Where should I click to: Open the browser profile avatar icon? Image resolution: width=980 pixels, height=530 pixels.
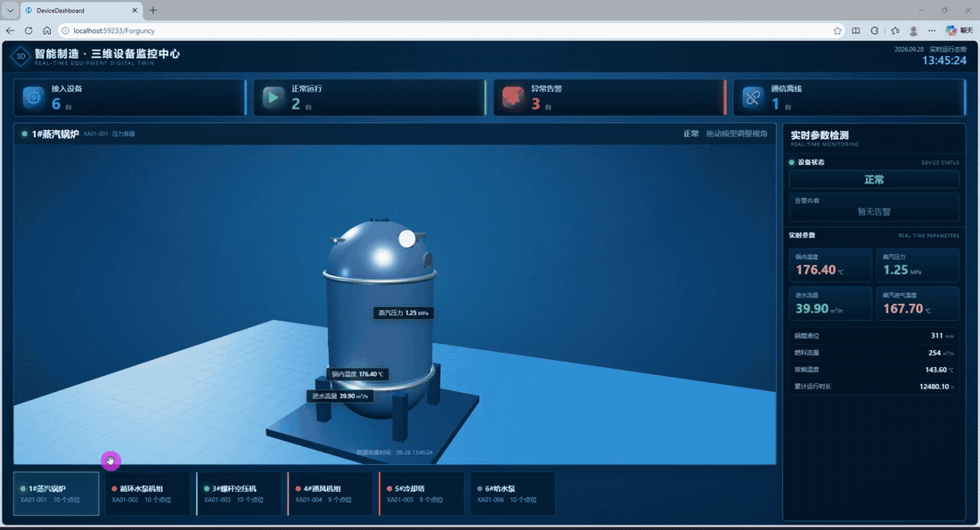click(913, 30)
